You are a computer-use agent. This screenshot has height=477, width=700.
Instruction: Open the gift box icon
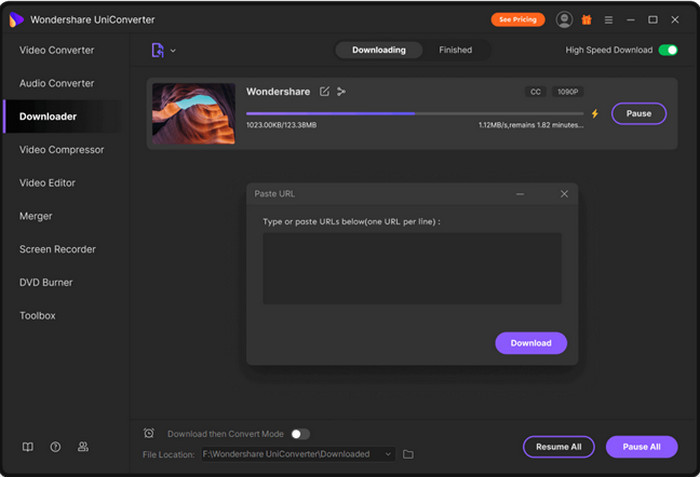pos(586,20)
